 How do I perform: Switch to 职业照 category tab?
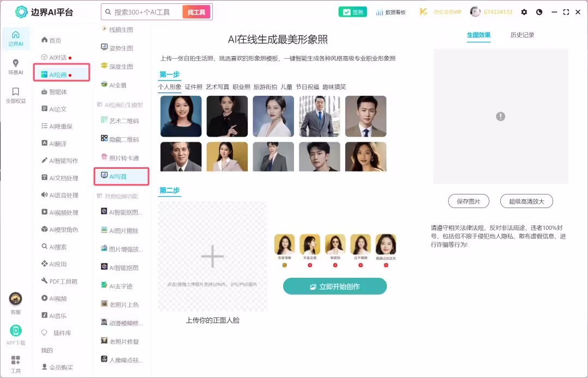pos(242,87)
